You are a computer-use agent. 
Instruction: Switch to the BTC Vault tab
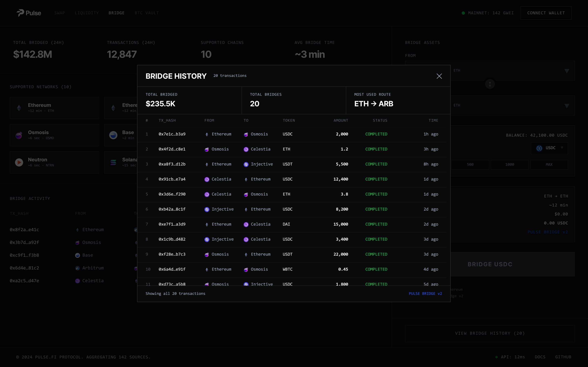point(147,13)
